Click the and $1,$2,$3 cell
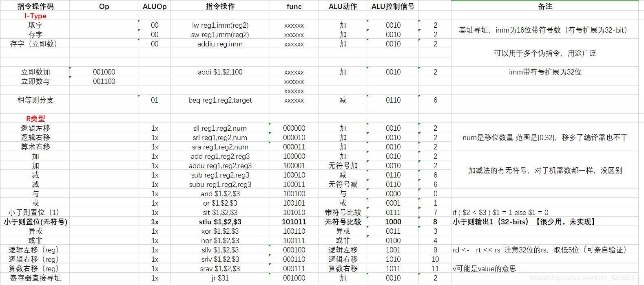Image resolution: width=644 pixels, height=285 pixels. pyautogui.click(x=220, y=194)
